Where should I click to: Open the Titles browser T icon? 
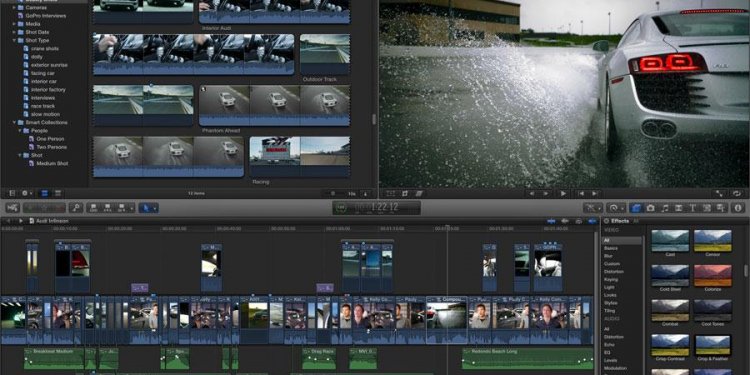pos(692,208)
